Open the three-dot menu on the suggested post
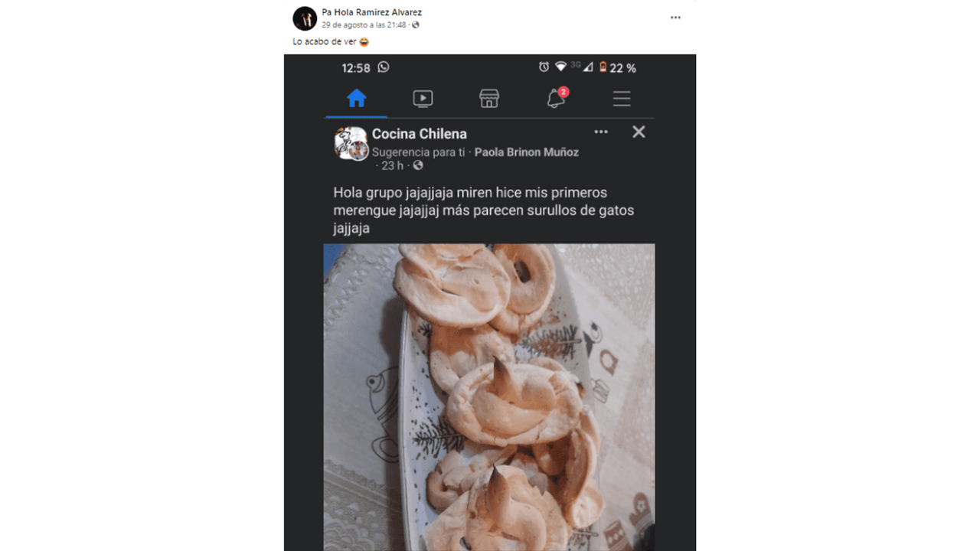 (x=601, y=132)
